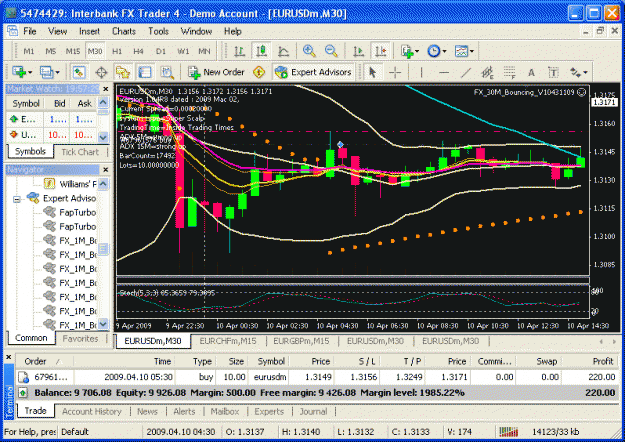Draw a horizontal line tool
This screenshot has height=442, width=625.
(x=444, y=72)
